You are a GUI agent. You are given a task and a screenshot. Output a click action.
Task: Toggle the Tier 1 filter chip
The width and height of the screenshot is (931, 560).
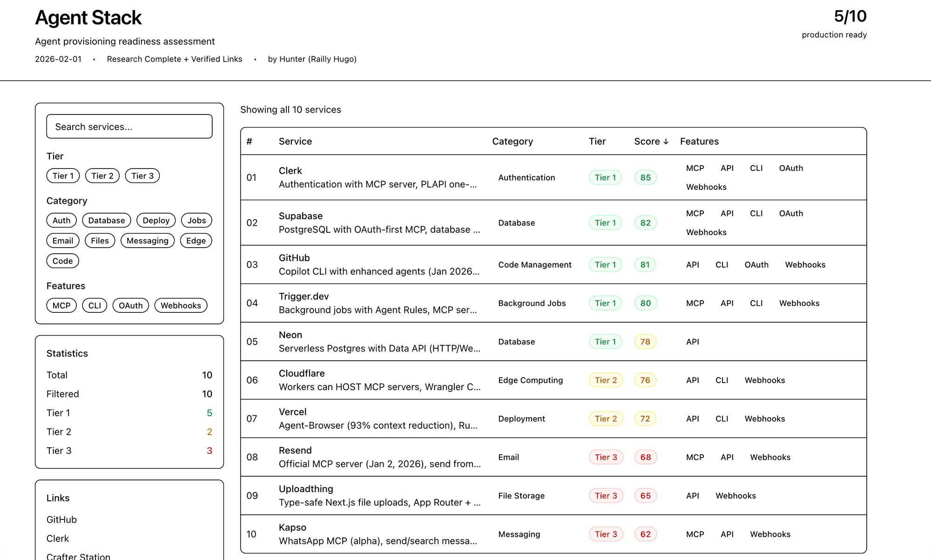63,175
